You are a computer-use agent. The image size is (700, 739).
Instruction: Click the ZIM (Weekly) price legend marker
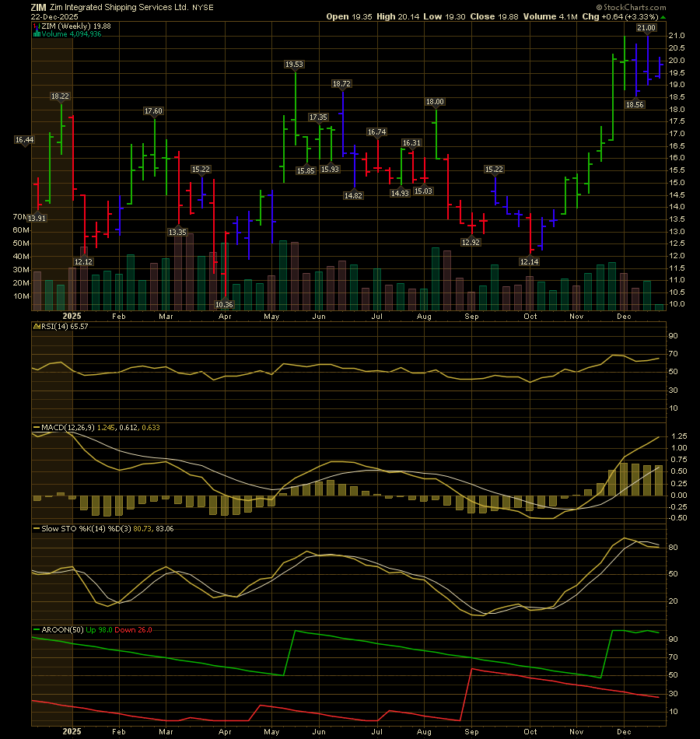[x=34, y=25]
